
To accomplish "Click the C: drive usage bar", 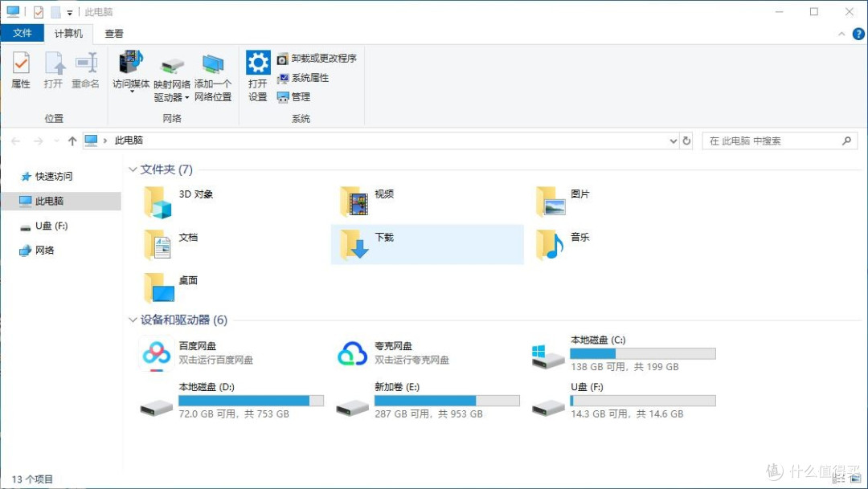I will click(643, 354).
